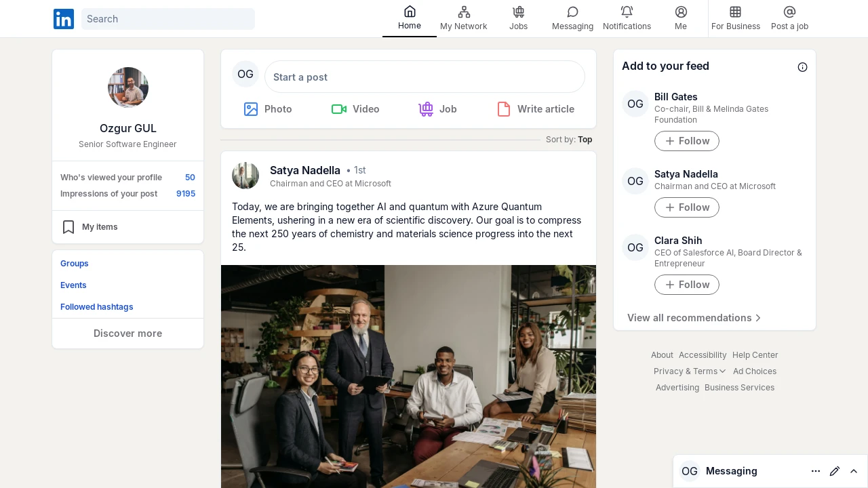The width and height of the screenshot is (868, 488).
Task: Click Messaging overlay OG avatar
Action: click(x=690, y=471)
